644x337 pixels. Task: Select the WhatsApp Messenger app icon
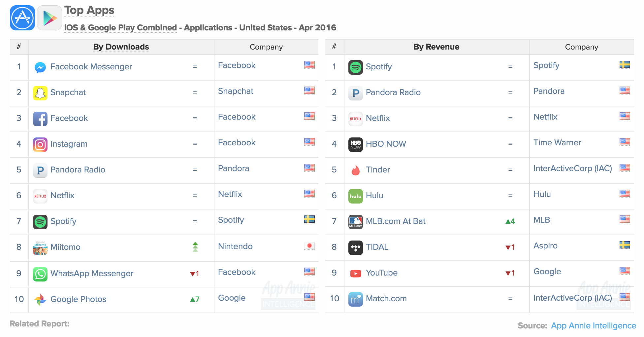point(40,274)
